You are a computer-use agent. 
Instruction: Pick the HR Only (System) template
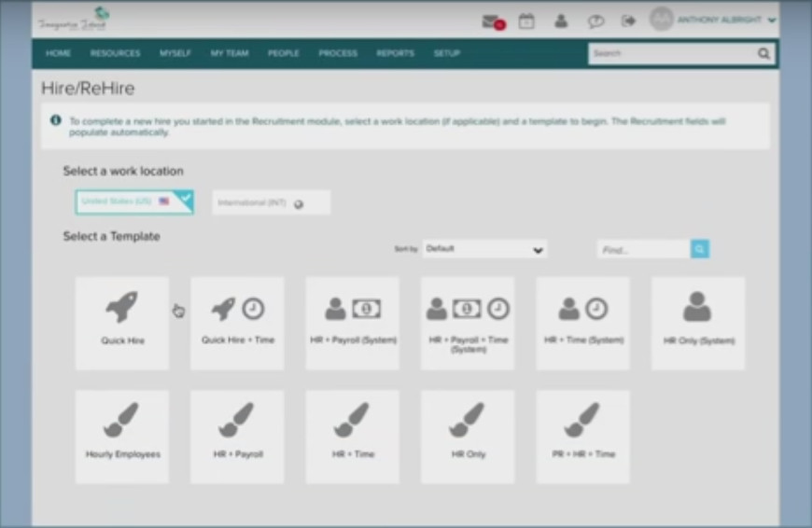(698, 323)
